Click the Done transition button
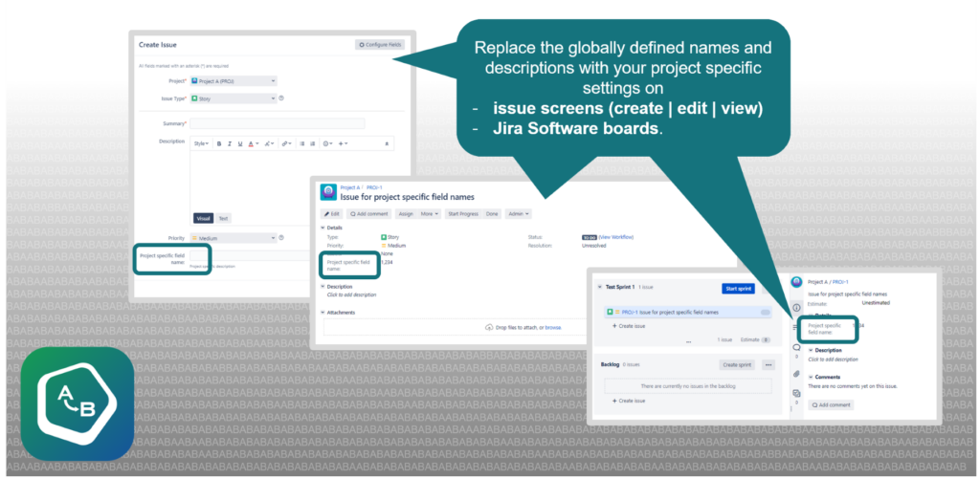The image size is (980, 479). [492, 213]
